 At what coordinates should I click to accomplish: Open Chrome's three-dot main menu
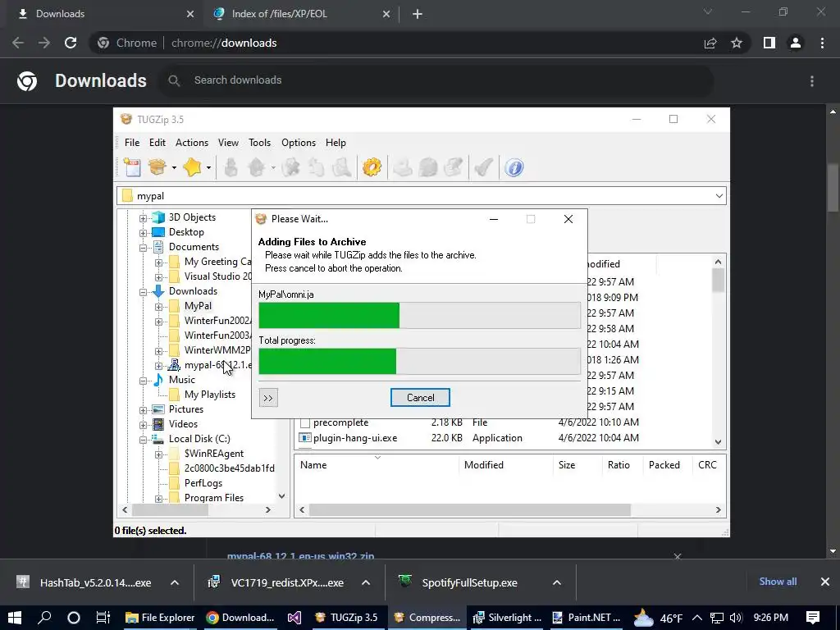point(822,43)
